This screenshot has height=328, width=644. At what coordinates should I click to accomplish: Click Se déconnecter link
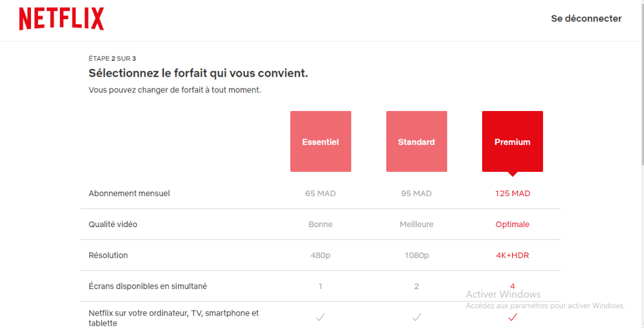tap(586, 19)
